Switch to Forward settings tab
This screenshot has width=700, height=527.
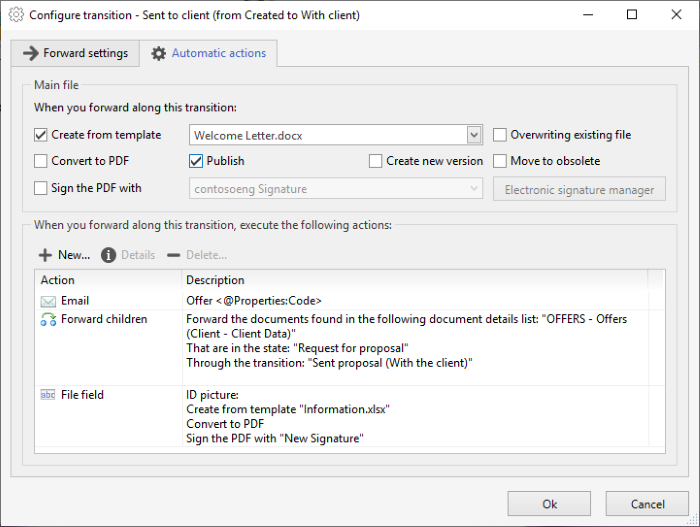[x=75, y=53]
